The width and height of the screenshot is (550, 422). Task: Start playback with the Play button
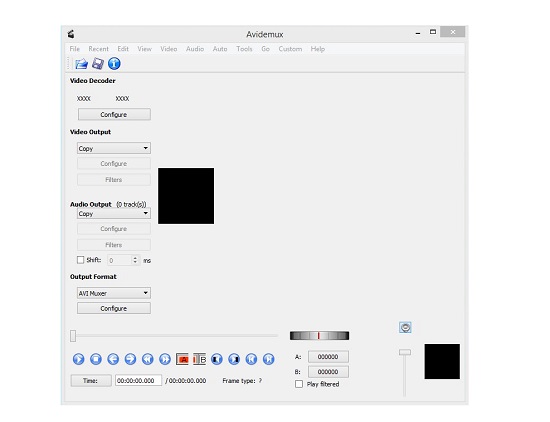point(79,359)
